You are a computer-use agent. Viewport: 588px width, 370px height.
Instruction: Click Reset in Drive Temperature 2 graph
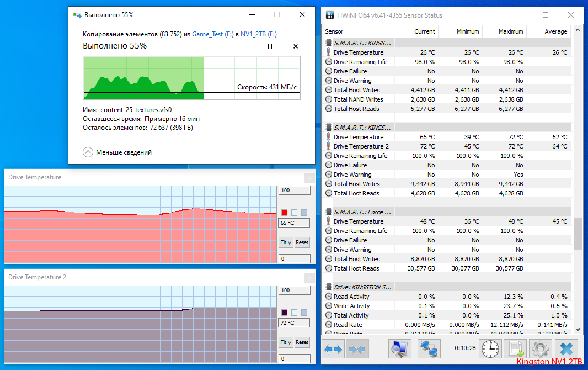pyautogui.click(x=302, y=342)
